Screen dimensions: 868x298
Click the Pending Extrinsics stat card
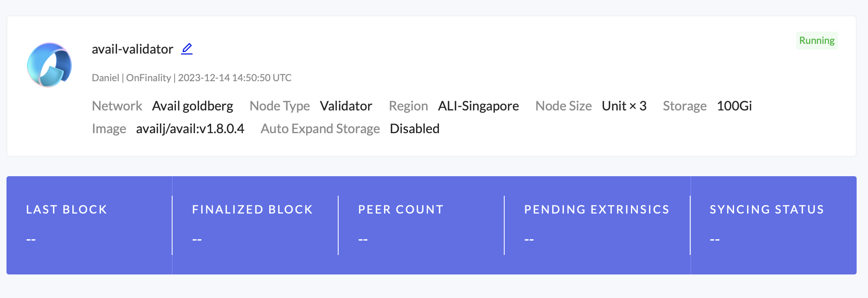click(597, 225)
